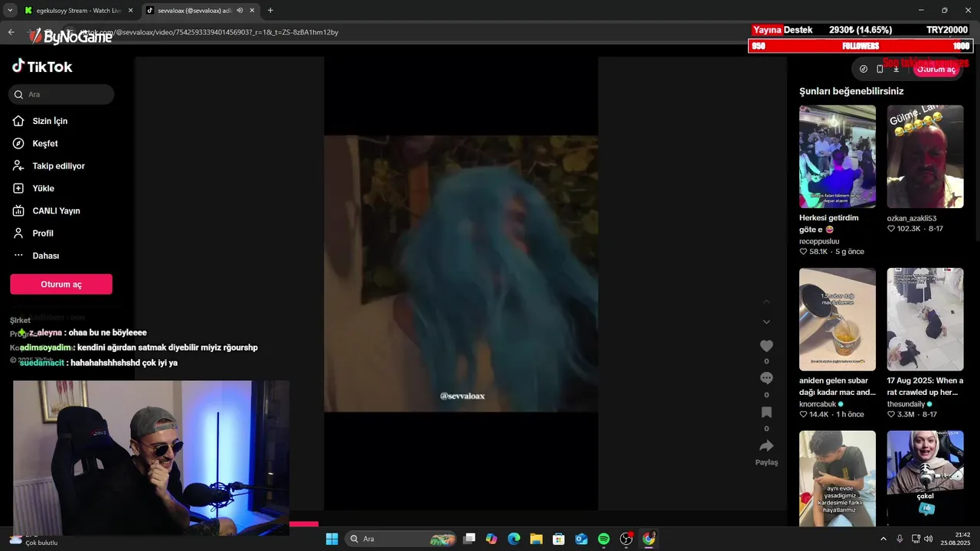Open the 'Gülme Lan' video thumbnail
Image resolution: width=980 pixels, height=551 pixels.
(x=926, y=157)
